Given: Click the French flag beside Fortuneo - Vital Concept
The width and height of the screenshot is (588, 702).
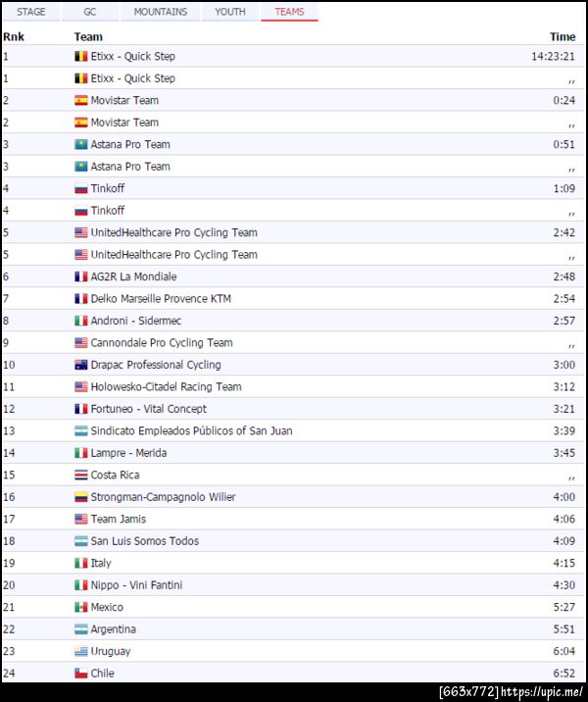Looking at the screenshot, I should (x=81, y=409).
